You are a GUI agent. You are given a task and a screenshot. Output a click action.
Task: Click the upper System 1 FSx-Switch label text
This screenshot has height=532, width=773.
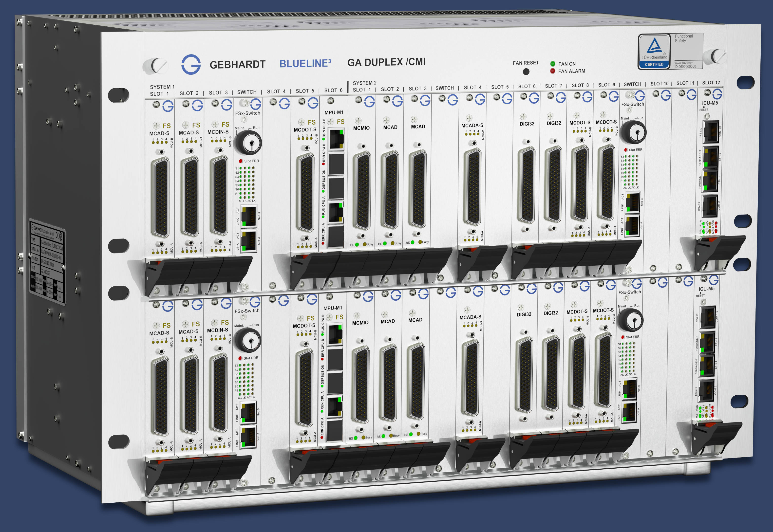click(247, 113)
